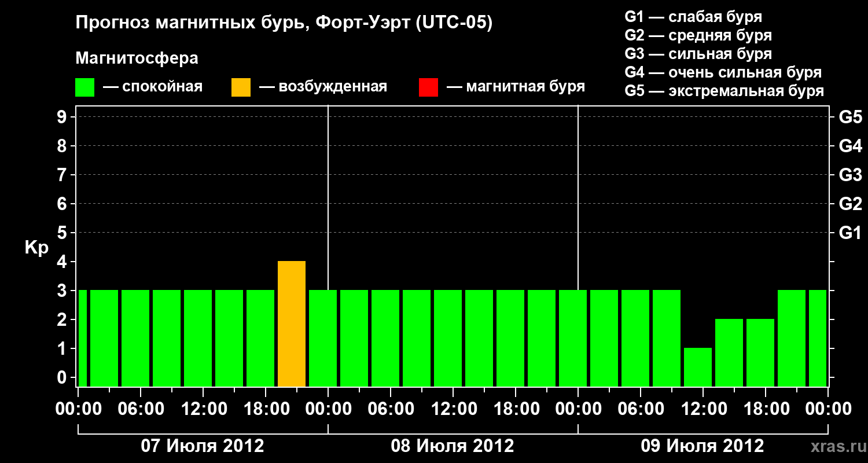The height and width of the screenshot is (463, 868).
Task: Click the legend line 'G1 — слабая буря'
Action: tap(693, 17)
